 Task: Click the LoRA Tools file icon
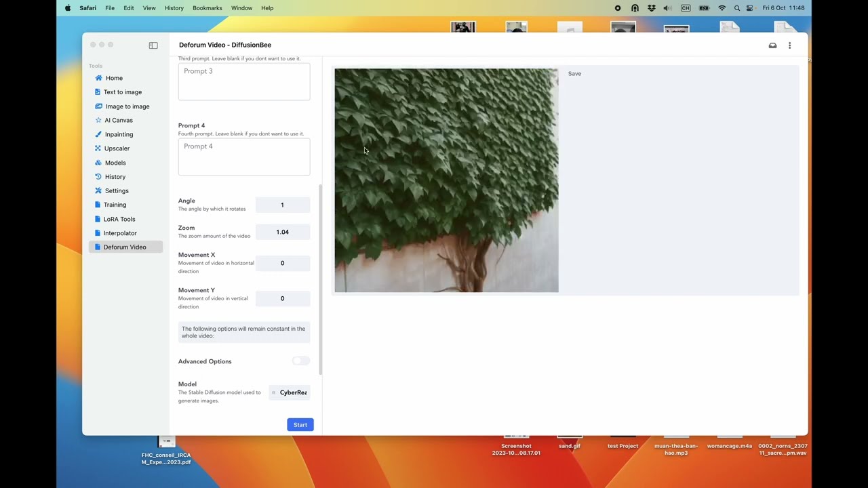click(98, 219)
